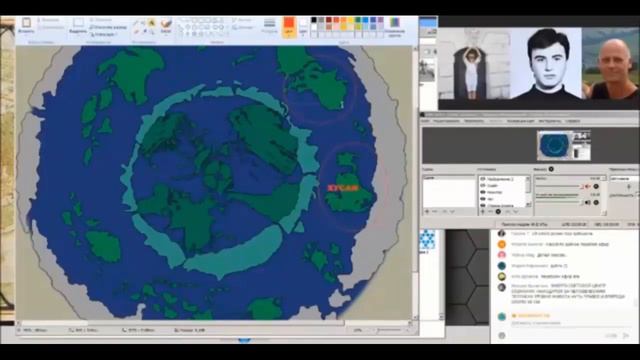Select the Magnifier tool in Paint
Viewport: 640px width, 360px height.
tap(151, 32)
